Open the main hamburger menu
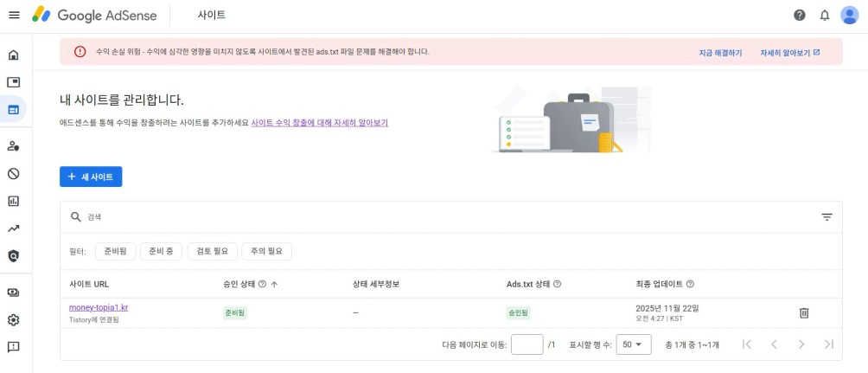This screenshot has width=868, height=373. 14,16
